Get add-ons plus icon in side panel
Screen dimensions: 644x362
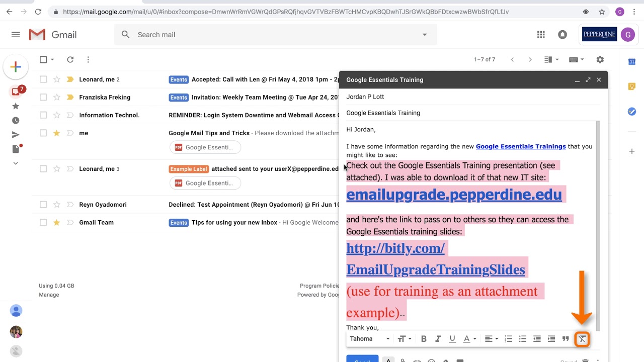[632, 151]
